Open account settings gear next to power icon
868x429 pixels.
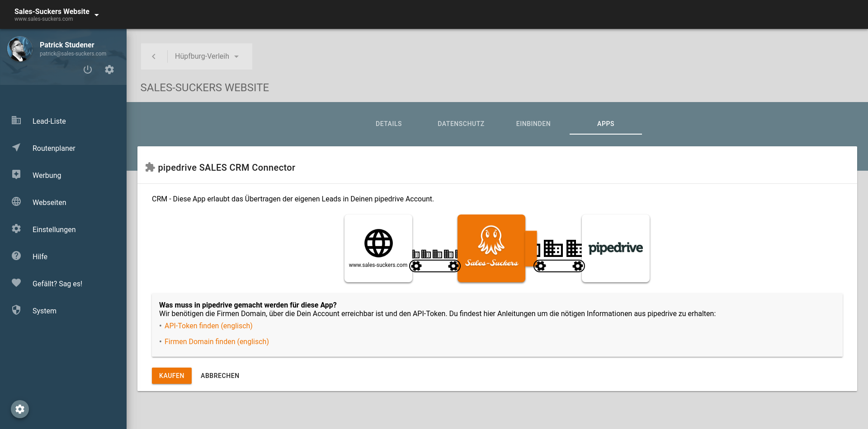click(x=109, y=70)
